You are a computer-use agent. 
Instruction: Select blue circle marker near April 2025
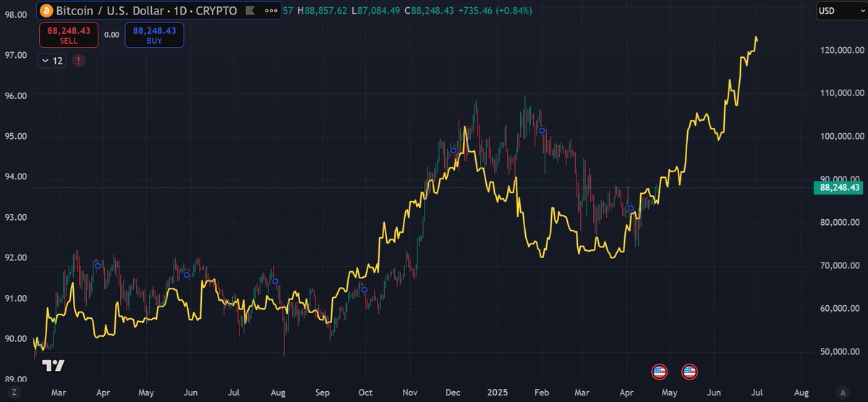coord(631,208)
